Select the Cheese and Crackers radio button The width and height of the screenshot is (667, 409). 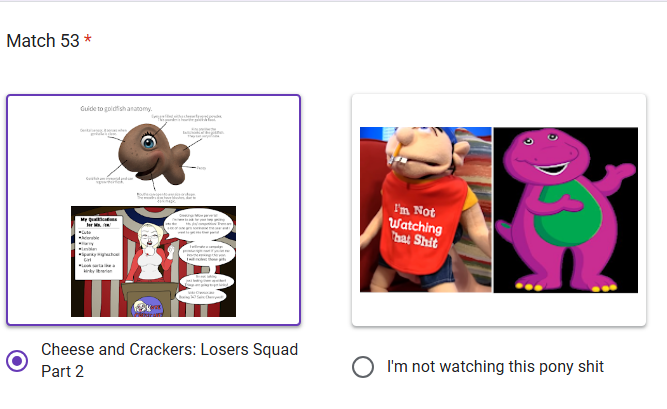click(x=17, y=361)
